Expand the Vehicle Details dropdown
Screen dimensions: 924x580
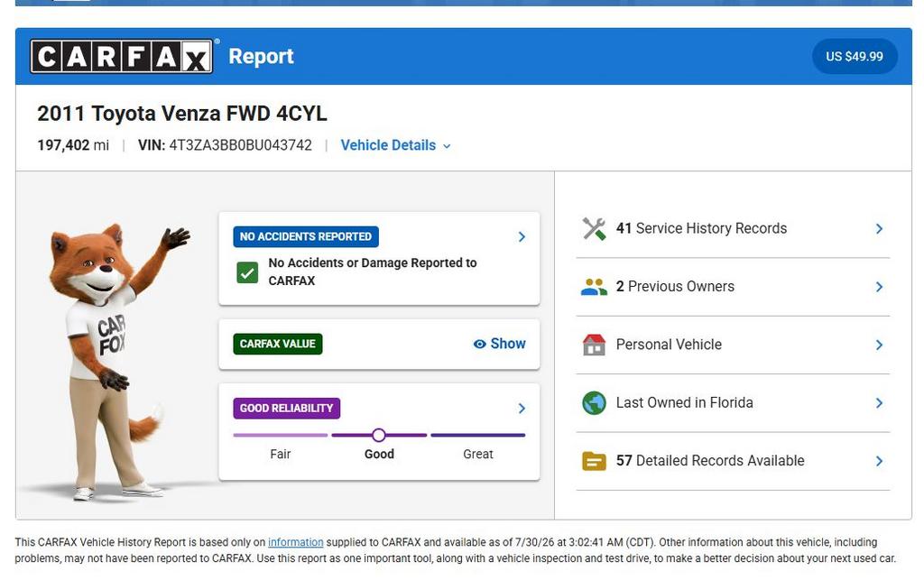tap(395, 145)
